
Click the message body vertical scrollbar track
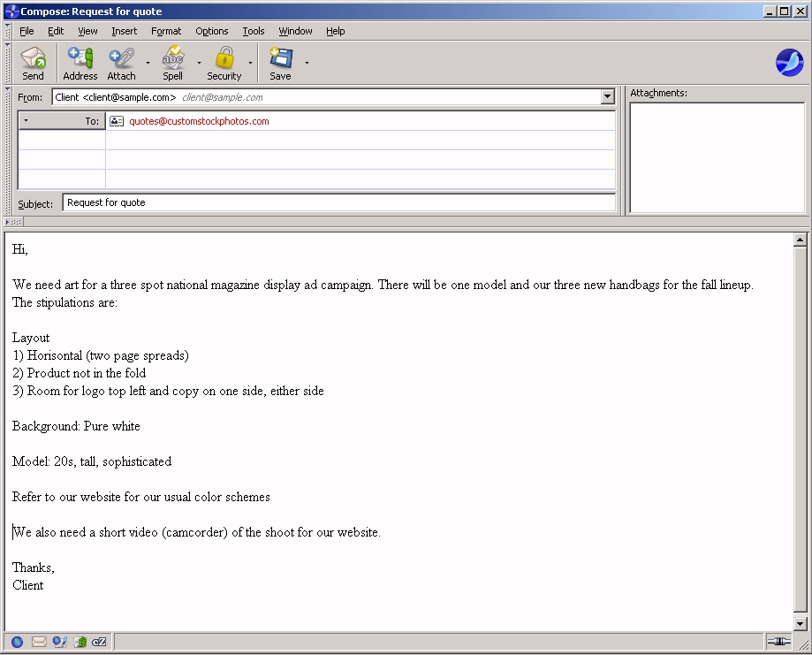tap(800, 430)
